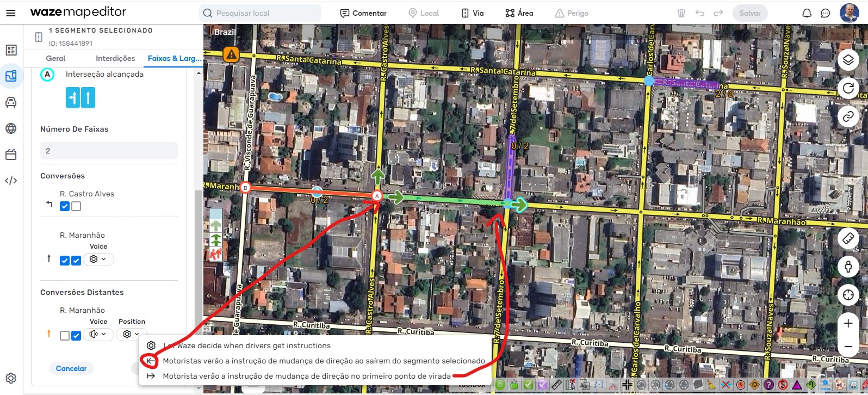Viewport: 868px width, 395px height.
Task: Click the permalink chain icon
Action: click(848, 116)
